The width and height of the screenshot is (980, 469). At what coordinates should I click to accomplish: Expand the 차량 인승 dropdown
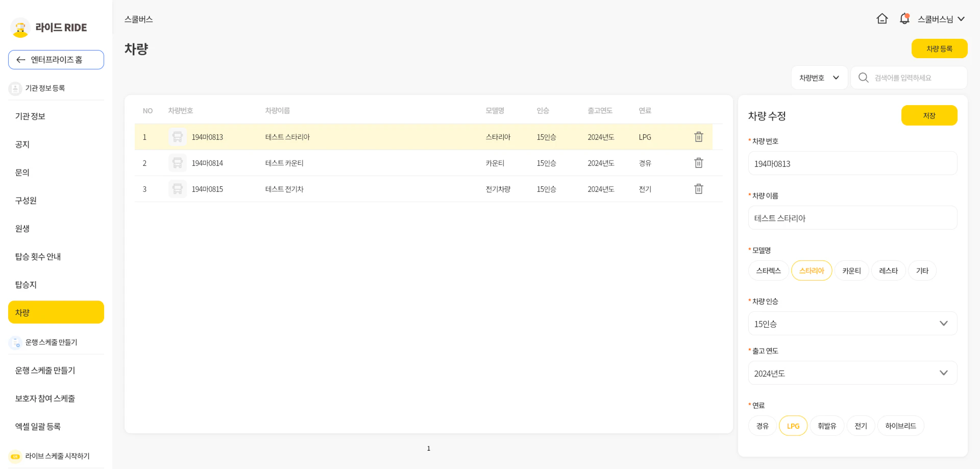pyautogui.click(x=852, y=324)
